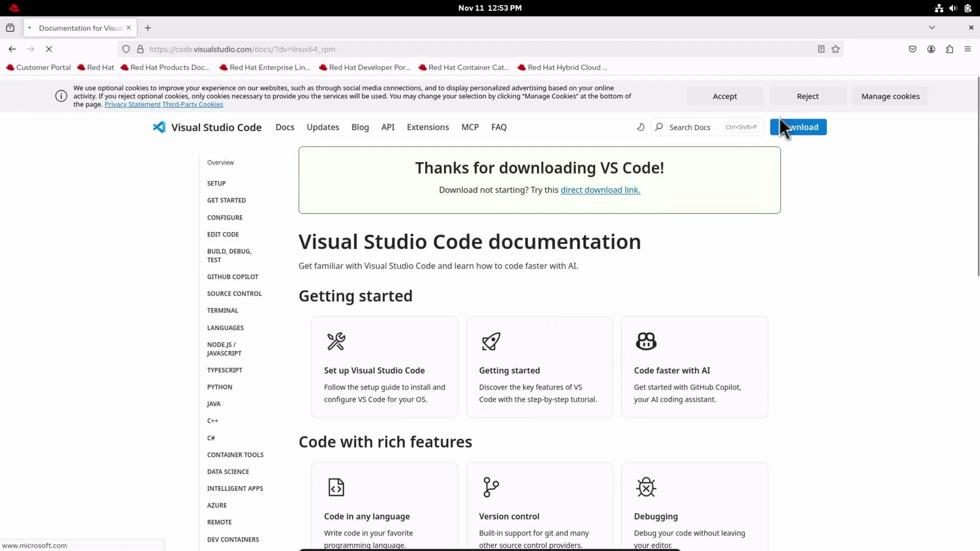The height and width of the screenshot is (551, 980).
Task: Click the Getting started rocket icon
Action: pyautogui.click(x=490, y=341)
